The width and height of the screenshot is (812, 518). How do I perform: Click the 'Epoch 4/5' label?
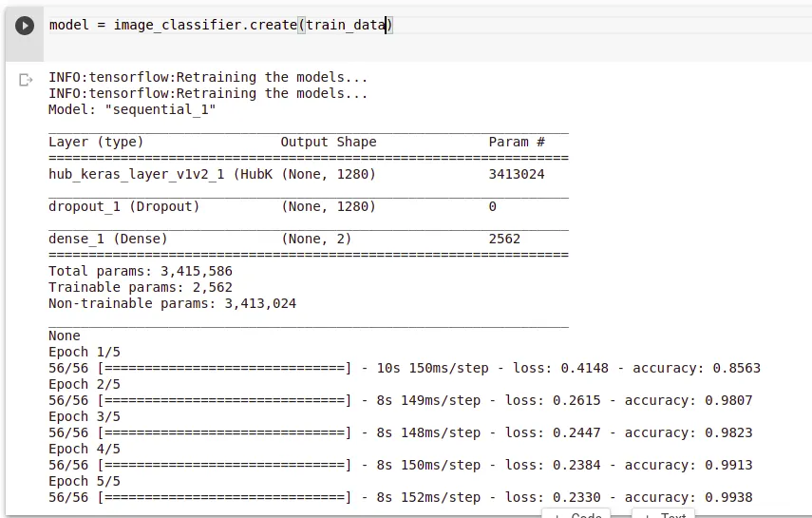tap(85, 449)
